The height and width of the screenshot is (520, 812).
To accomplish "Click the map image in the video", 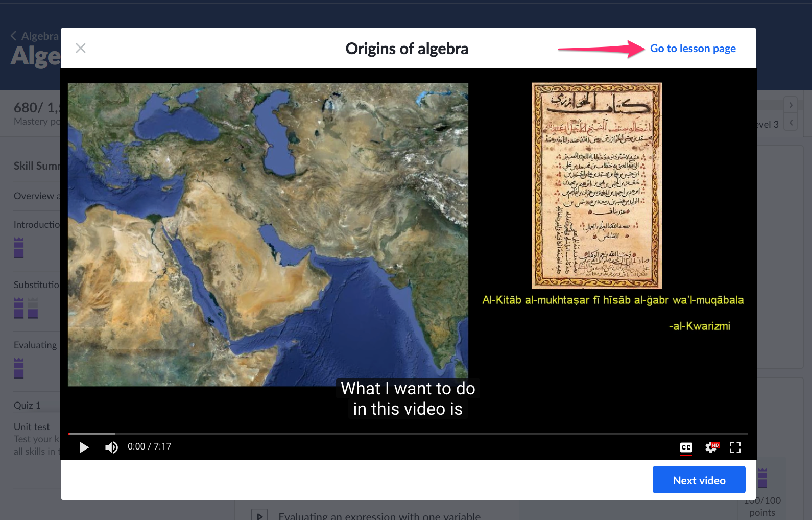I will pos(268,234).
